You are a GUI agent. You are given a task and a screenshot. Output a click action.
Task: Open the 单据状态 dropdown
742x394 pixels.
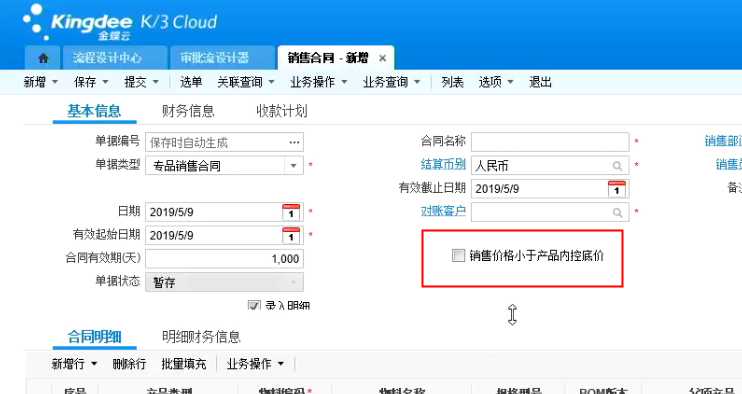click(224, 282)
